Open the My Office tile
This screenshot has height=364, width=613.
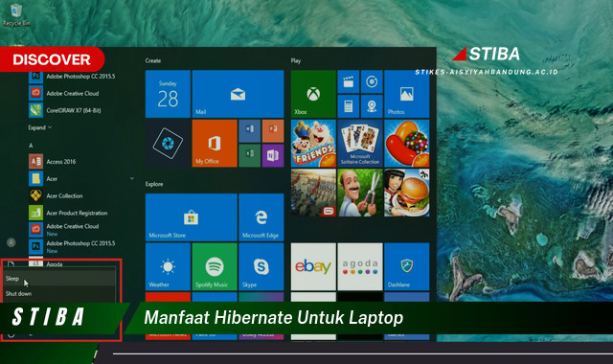(x=215, y=144)
